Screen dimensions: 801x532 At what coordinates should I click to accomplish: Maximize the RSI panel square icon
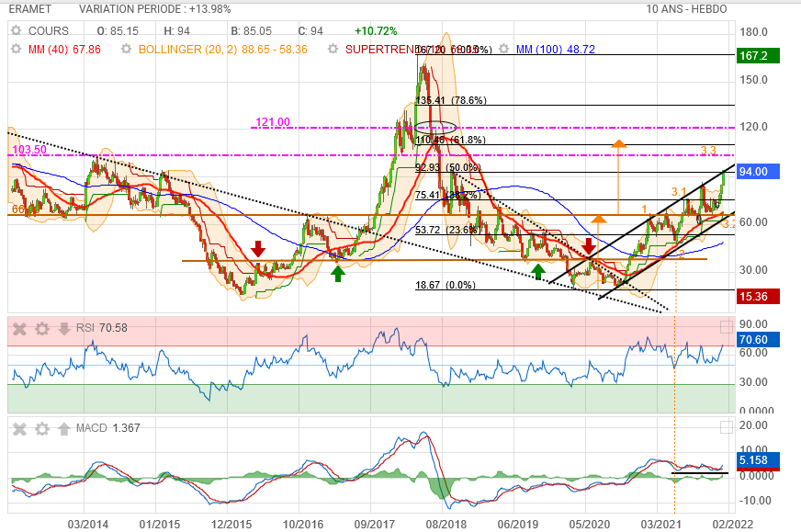(x=726, y=327)
